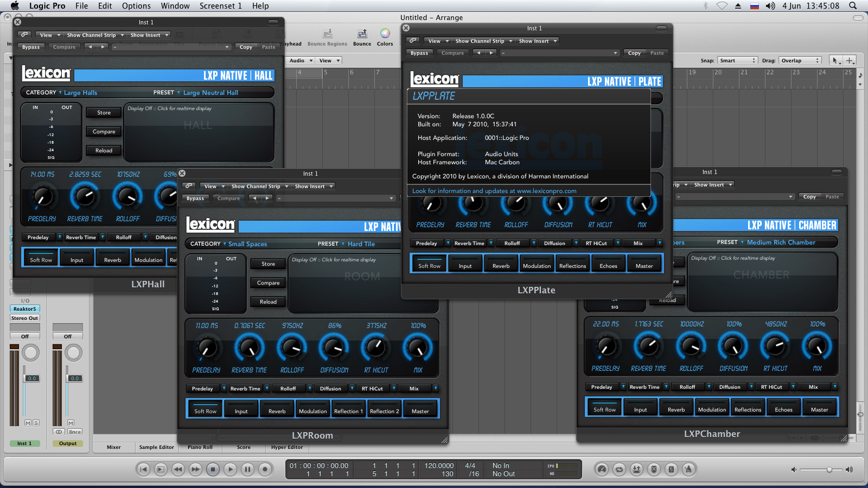868x488 pixels.
Task: Select Reflections tab in LXPPlate
Action: point(572,263)
